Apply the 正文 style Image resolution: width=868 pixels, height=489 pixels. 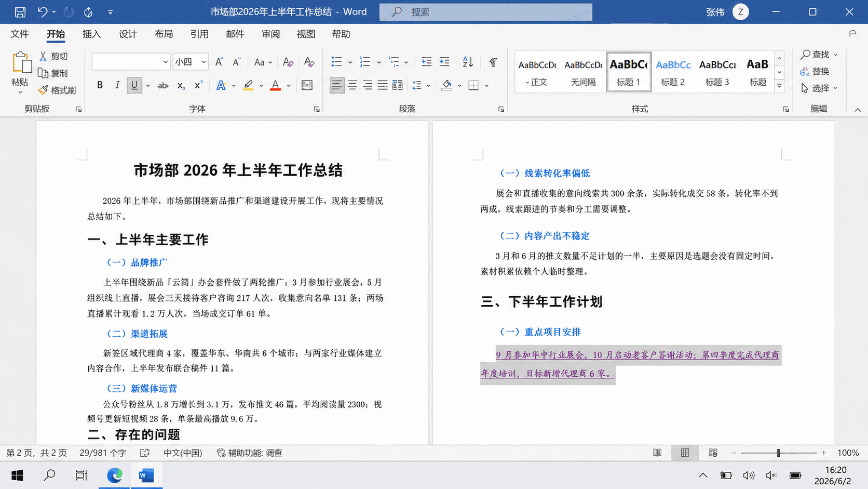[537, 72]
